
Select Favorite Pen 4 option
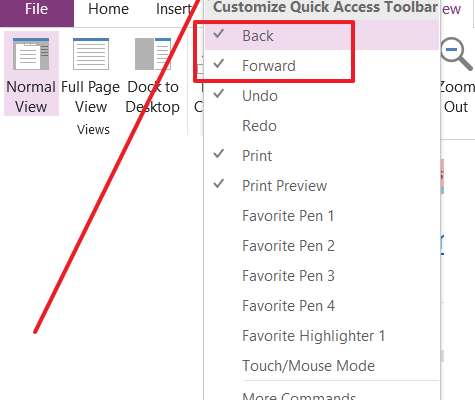[322, 305]
